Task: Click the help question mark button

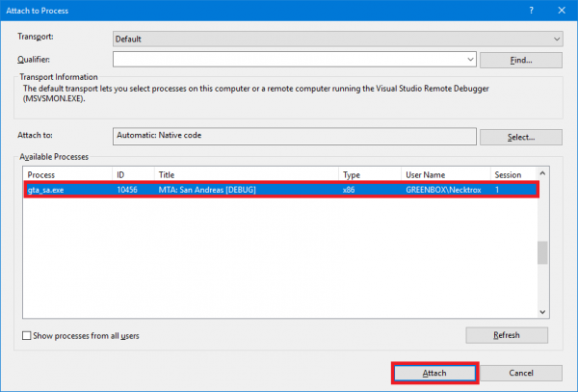Action: point(532,10)
